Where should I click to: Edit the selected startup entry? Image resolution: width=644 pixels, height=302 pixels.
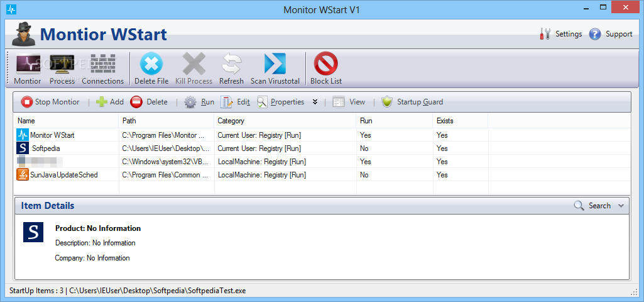pyautogui.click(x=236, y=102)
